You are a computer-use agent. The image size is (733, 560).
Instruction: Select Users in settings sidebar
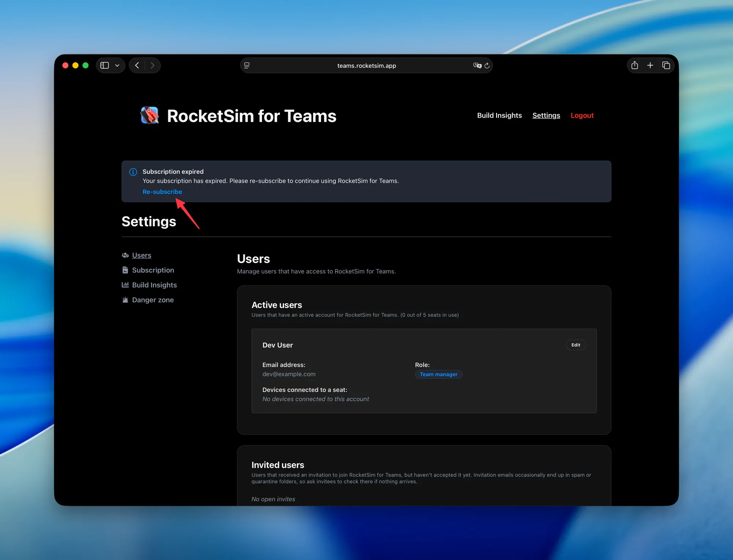(x=141, y=255)
